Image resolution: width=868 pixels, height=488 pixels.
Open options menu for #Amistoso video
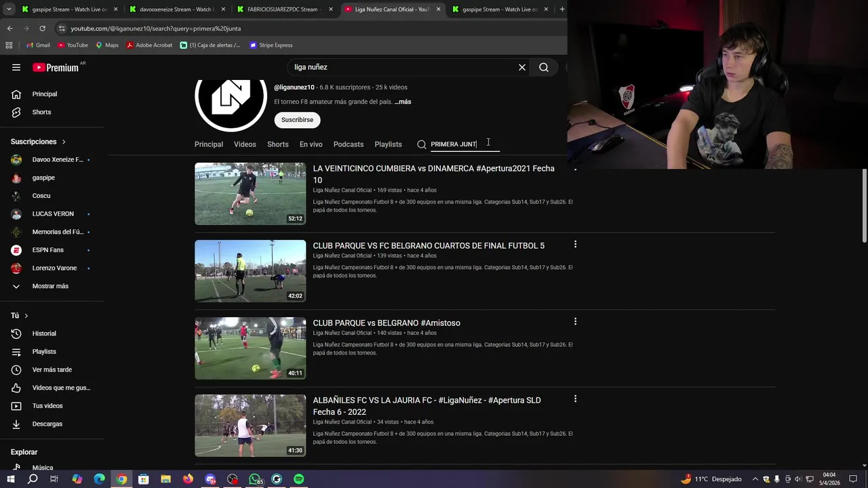575,322
